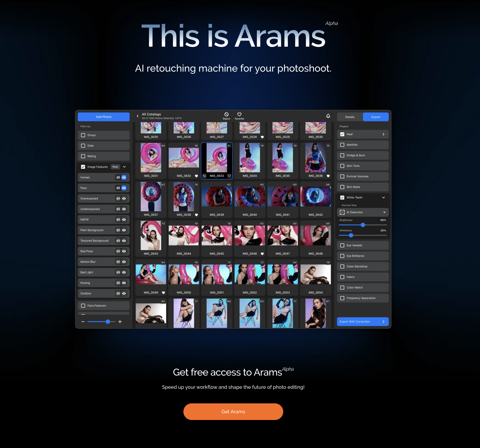This screenshot has width=480, height=448.
Task: Click the Favorite heart icon in the header
Action: 239,114
